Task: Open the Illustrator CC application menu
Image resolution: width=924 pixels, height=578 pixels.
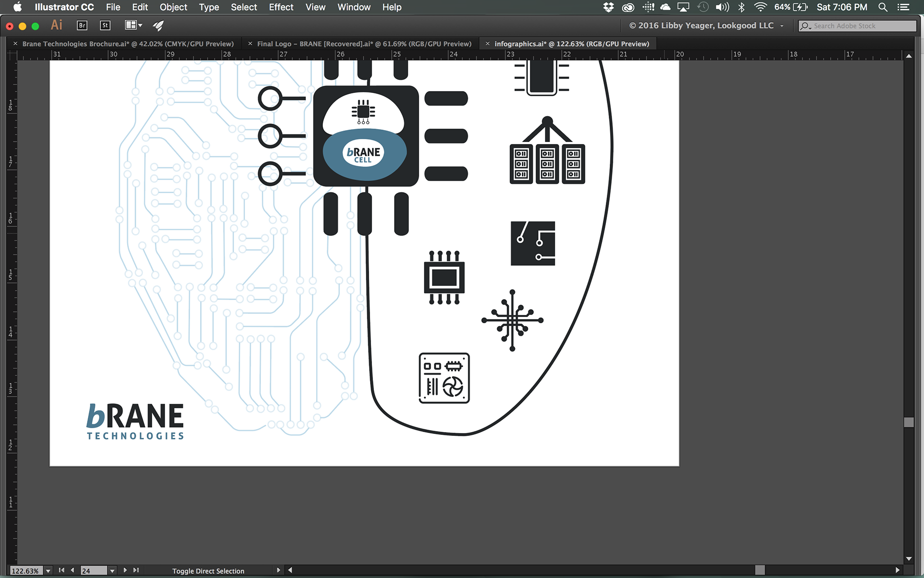Action: 64,7
